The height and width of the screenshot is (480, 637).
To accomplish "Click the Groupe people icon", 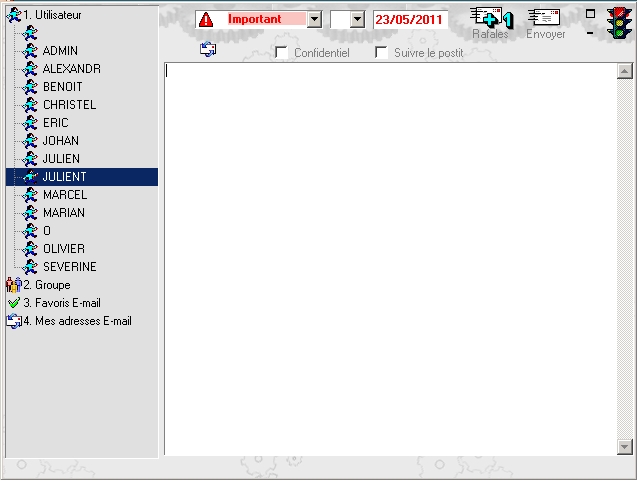I will pos(13,285).
